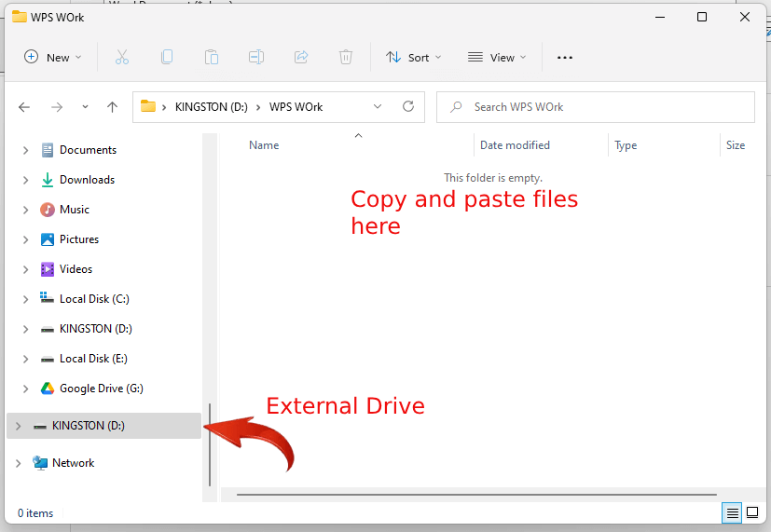Select Local Disk (C:) in sidebar
771x532 pixels.
pyautogui.click(x=94, y=299)
